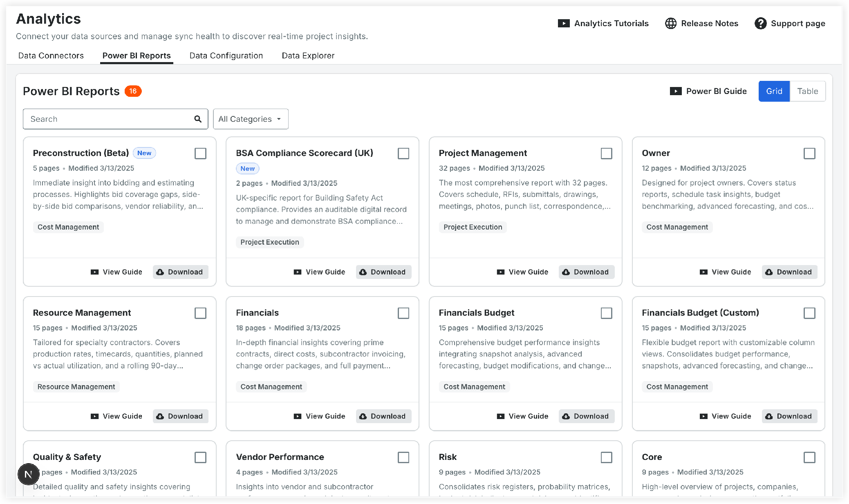The height and width of the screenshot is (504, 849).
Task: Click the cloud download icon on BSA Compliance card
Action: click(x=363, y=272)
